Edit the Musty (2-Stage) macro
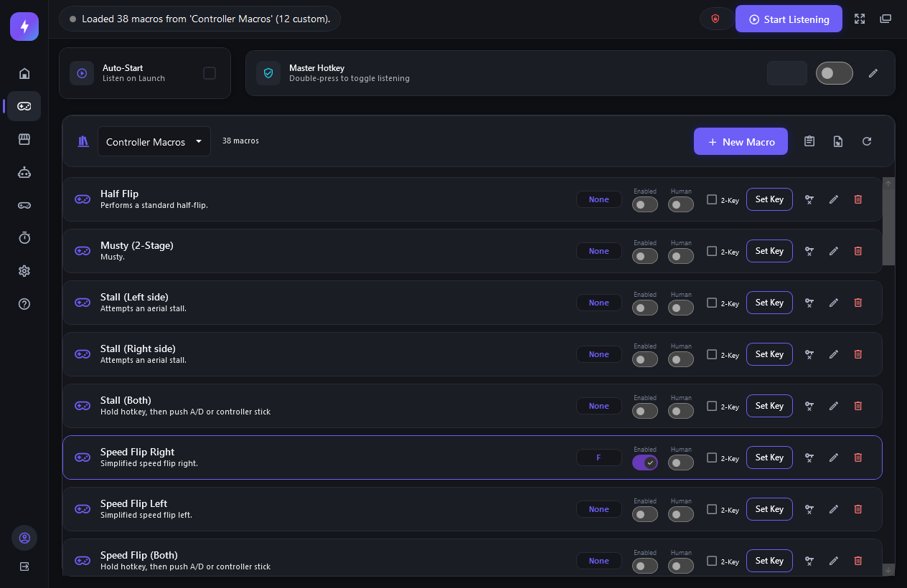Viewport: 907px width, 588px height. tap(834, 251)
